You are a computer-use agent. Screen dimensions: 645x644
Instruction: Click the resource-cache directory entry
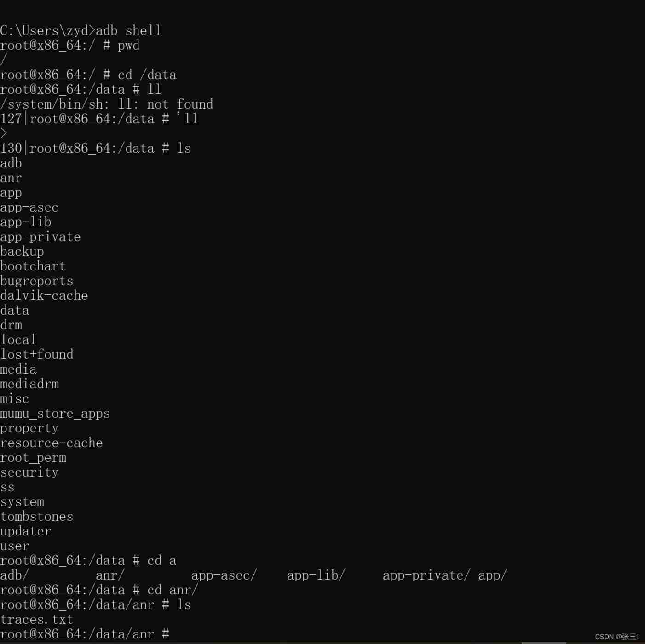coord(52,443)
